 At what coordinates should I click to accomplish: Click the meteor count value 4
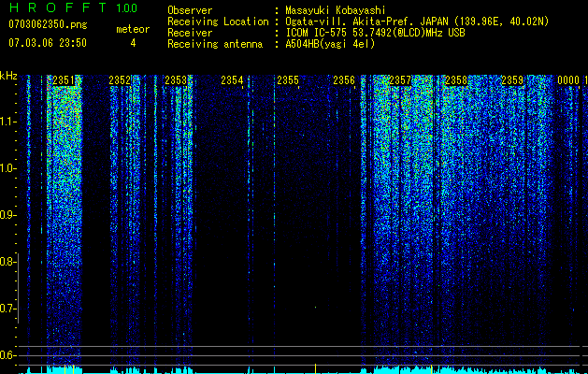[x=133, y=43]
